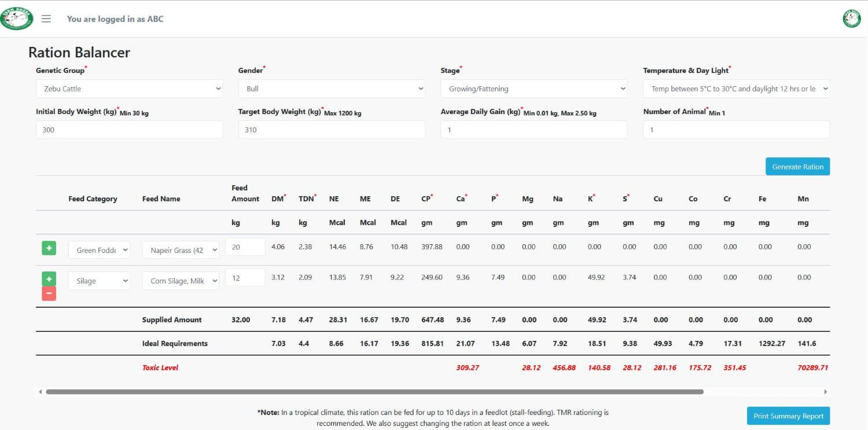This screenshot has height=430, width=868.
Task: Remove the Corn Silage feed row
Action: (x=49, y=293)
